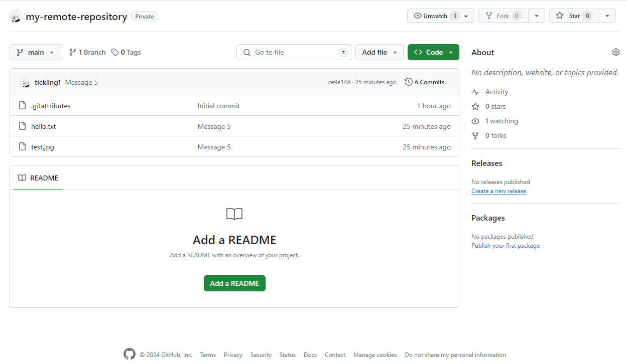The width and height of the screenshot is (627, 364).
Task: Open the Status footer link
Action: coord(288,355)
